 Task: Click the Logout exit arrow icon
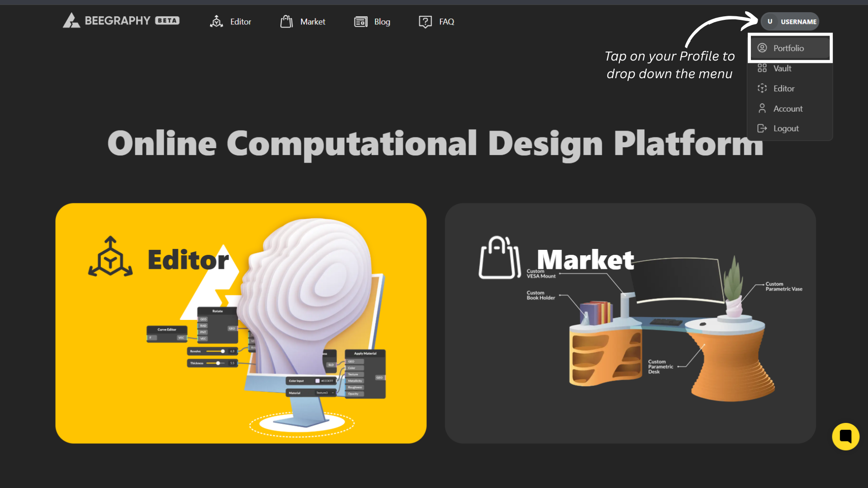tap(762, 128)
